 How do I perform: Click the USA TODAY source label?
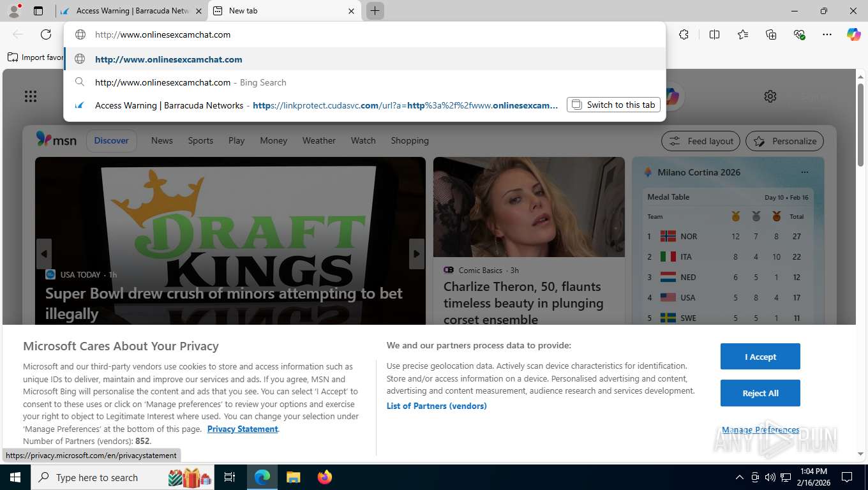pyautogui.click(x=80, y=274)
